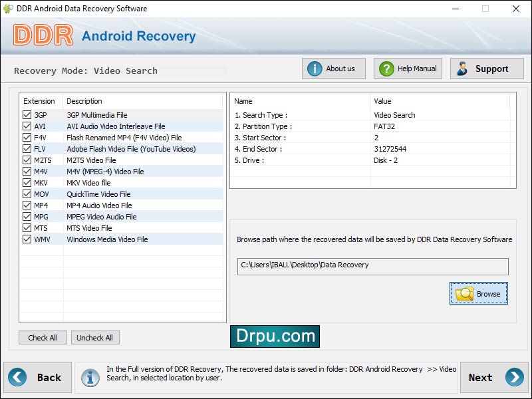Toggle the FLV extension checkbox
This screenshot has width=532, height=399.
(x=27, y=148)
